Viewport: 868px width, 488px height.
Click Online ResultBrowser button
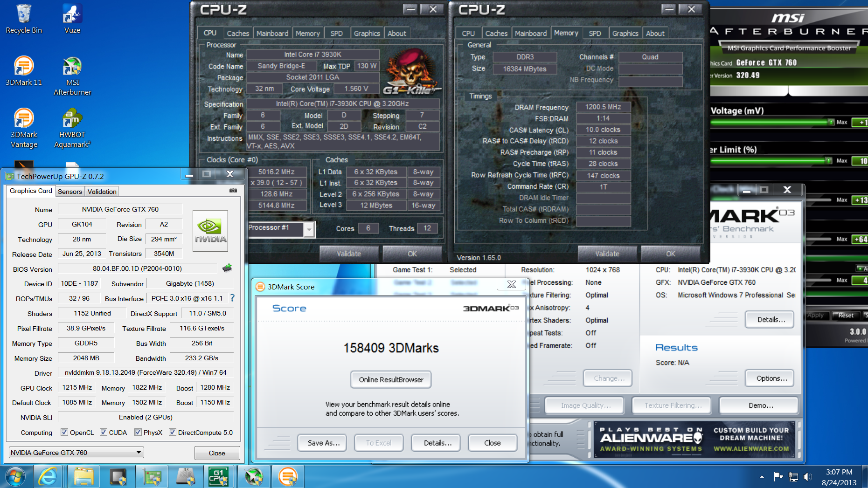click(x=391, y=379)
